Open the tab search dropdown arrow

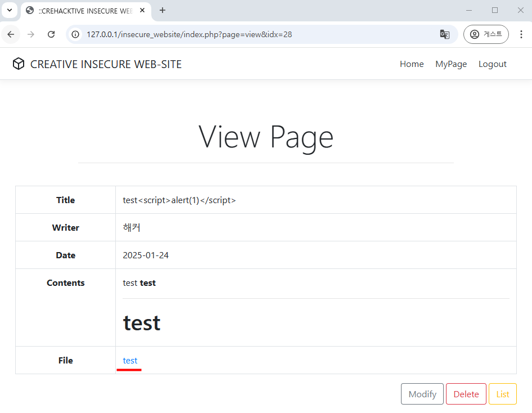(x=10, y=10)
